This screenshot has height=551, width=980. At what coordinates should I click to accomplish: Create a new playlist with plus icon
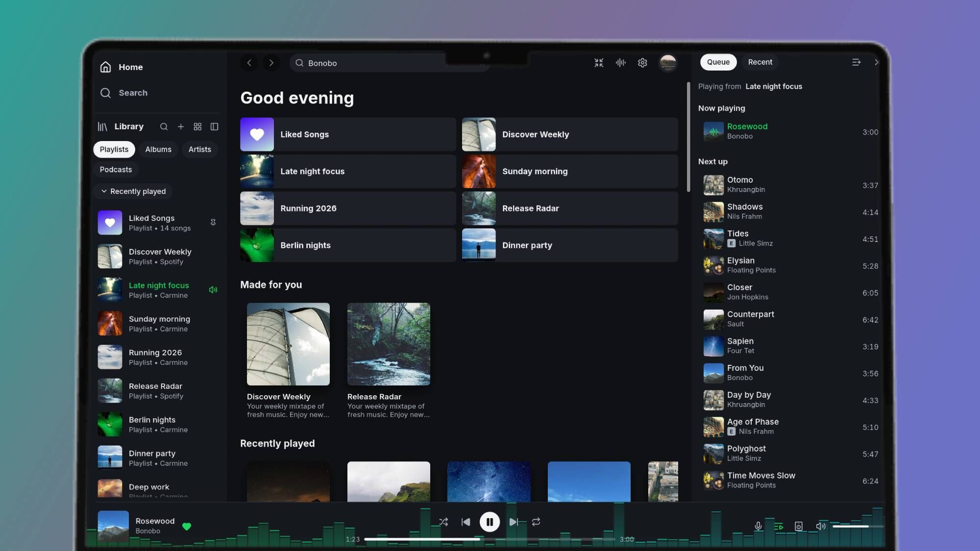point(181,127)
